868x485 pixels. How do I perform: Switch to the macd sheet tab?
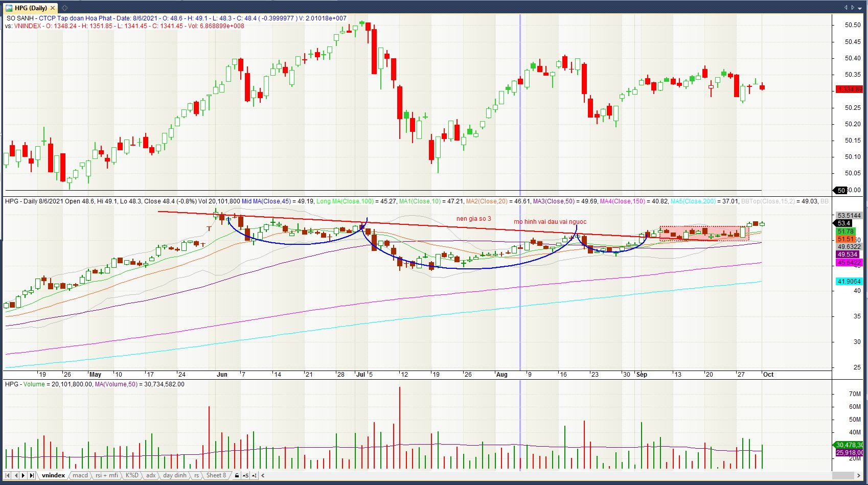[x=80, y=475]
